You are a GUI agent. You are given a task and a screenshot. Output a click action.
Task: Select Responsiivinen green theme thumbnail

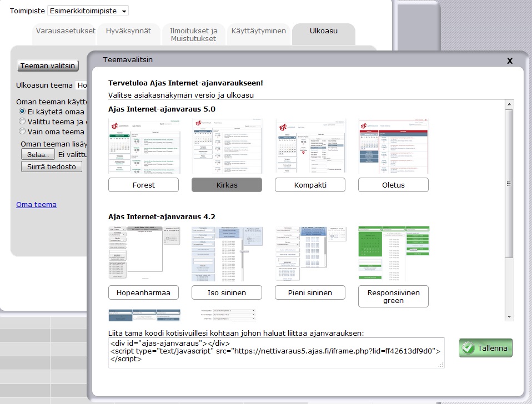pos(393,252)
